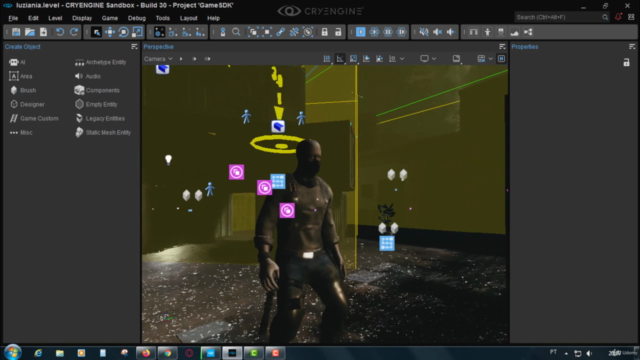640x360 pixels.
Task: Click the closed padlock Lock Selection icon
Action: point(324,32)
